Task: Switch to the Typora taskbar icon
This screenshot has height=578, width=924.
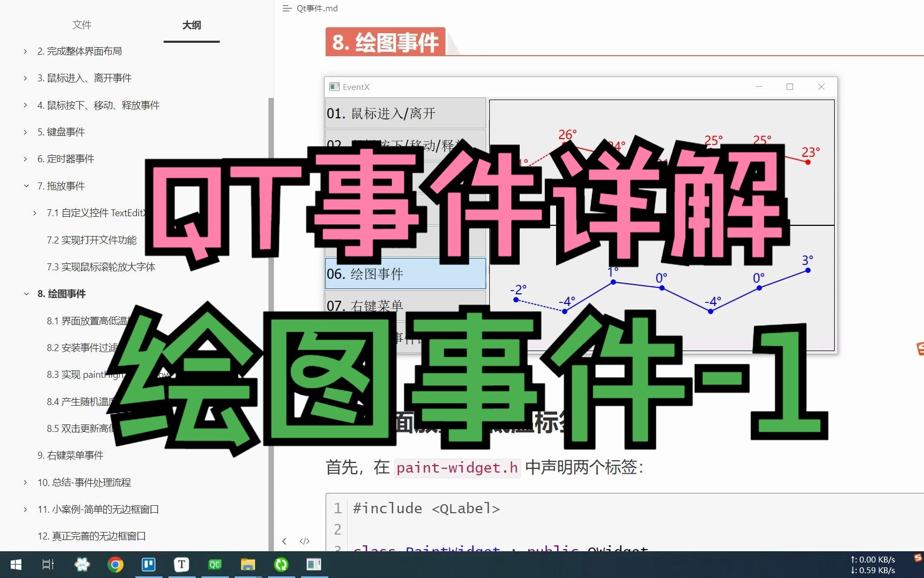Action: pos(182,565)
